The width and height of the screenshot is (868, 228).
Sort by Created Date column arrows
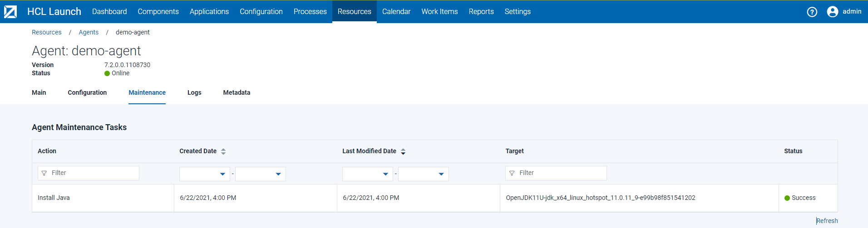[x=223, y=151]
